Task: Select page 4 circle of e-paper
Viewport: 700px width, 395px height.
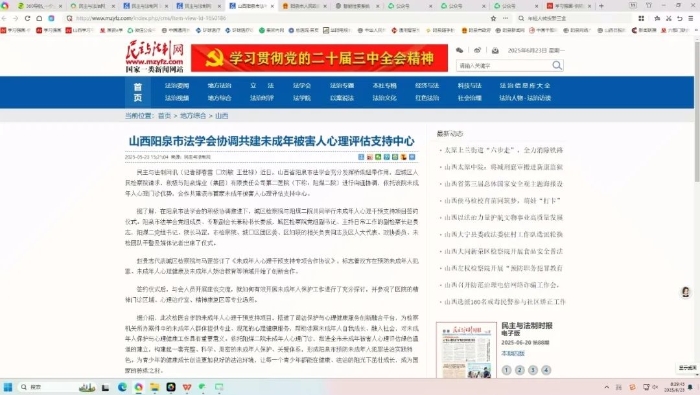Action: [x=546, y=370]
